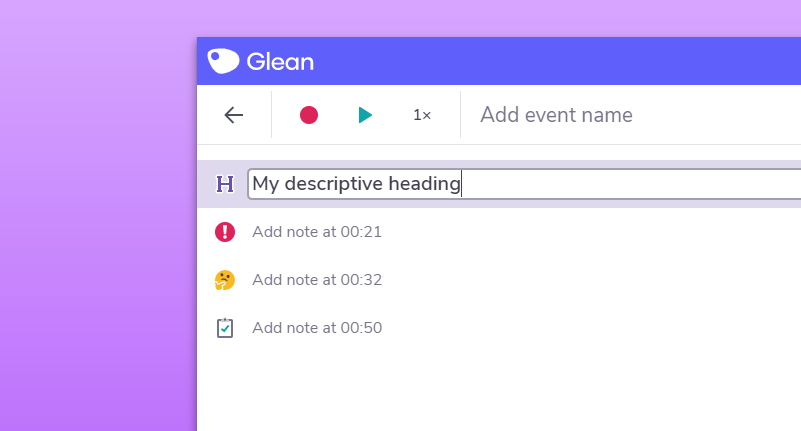The width and height of the screenshot is (801, 431).
Task: Click empty space in the purple Glean header bar
Action: pyautogui.click(x=550, y=61)
